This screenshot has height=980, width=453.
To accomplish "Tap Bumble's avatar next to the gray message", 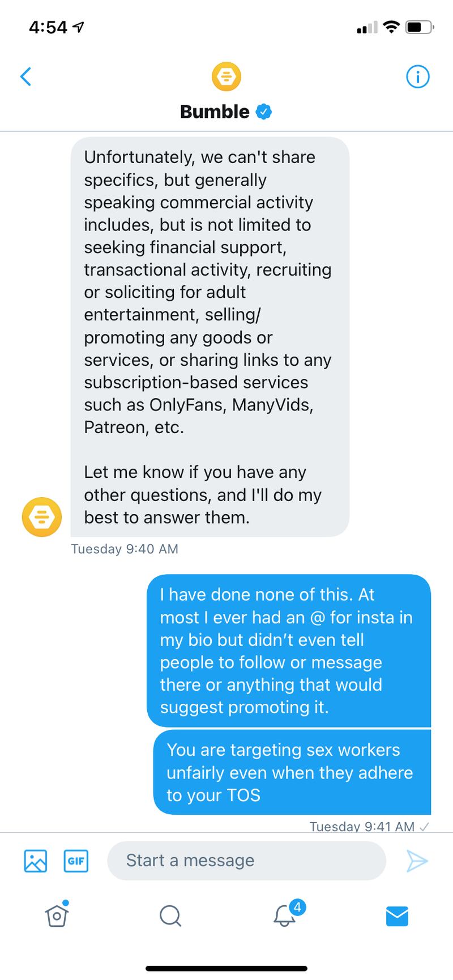I will tap(41, 517).
